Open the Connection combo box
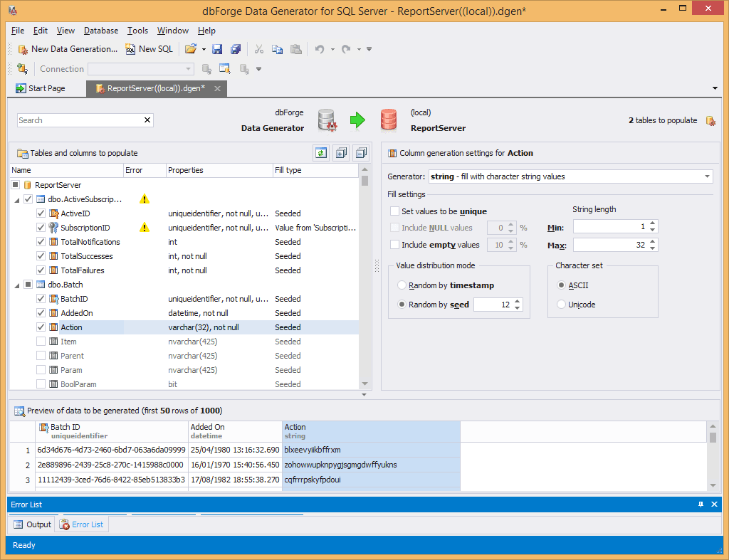The height and width of the screenshot is (560, 729). (141, 69)
